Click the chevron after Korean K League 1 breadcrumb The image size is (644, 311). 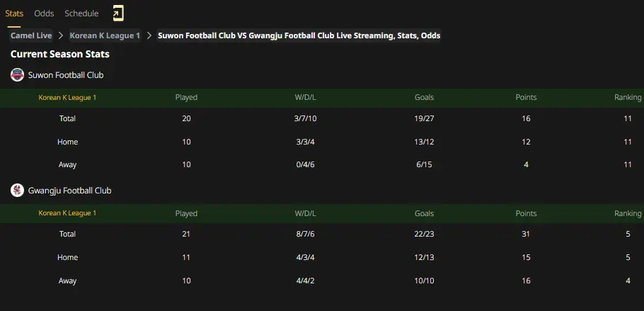coord(149,36)
